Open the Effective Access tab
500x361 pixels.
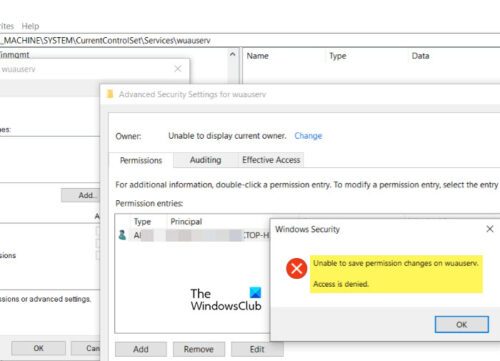point(271,160)
